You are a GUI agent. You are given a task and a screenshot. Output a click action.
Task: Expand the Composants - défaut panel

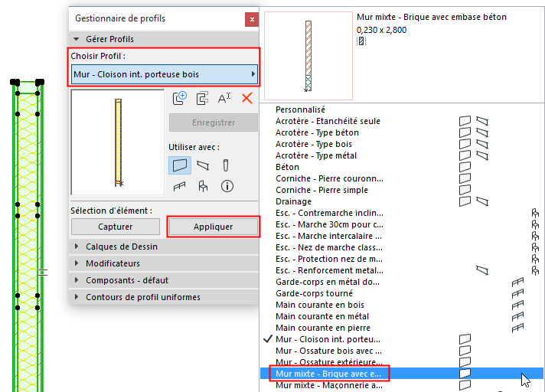[x=164, y=280]
